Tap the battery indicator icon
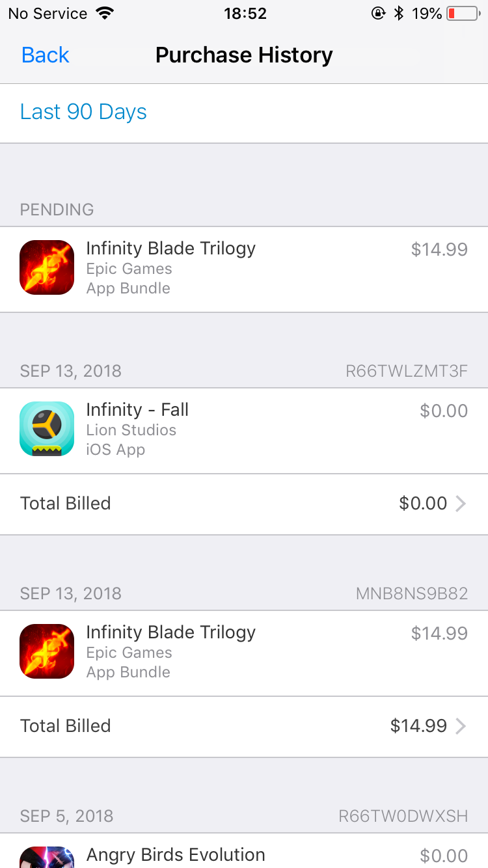Screen dimensions: 488x868 (x=463, y=13)
